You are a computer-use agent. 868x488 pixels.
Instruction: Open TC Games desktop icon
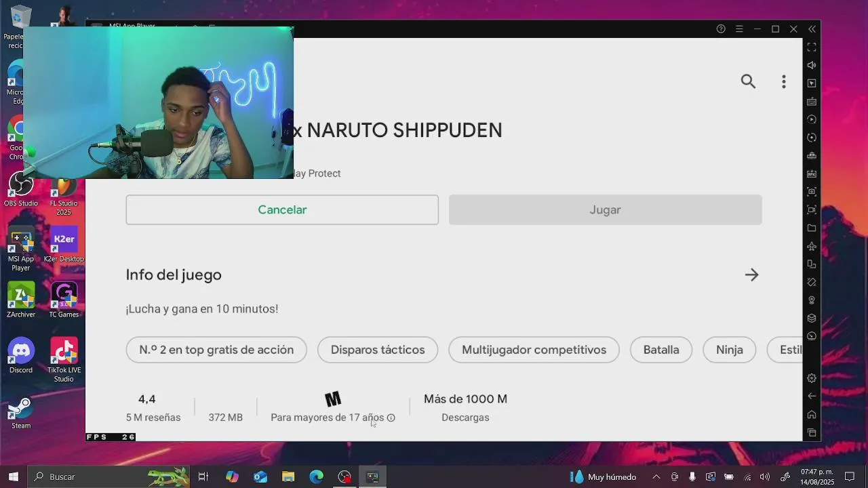64,301
